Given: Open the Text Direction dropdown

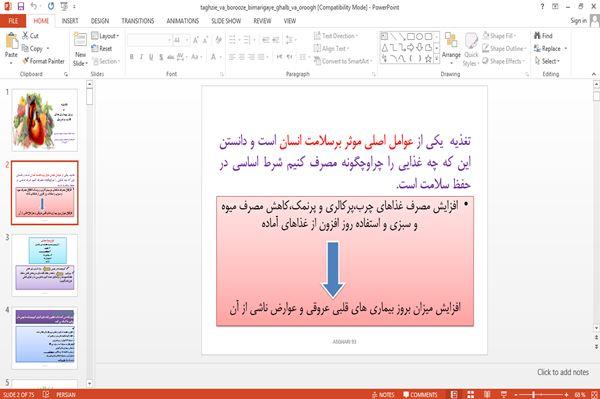Looking at the screenshot, I should click(x=336, y=36).
